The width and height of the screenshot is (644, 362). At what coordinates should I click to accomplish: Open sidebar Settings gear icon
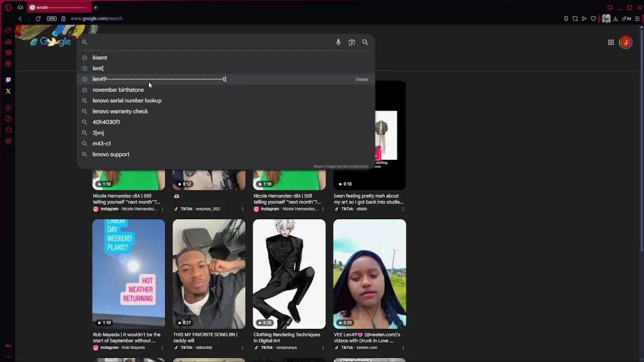point(8,141)
